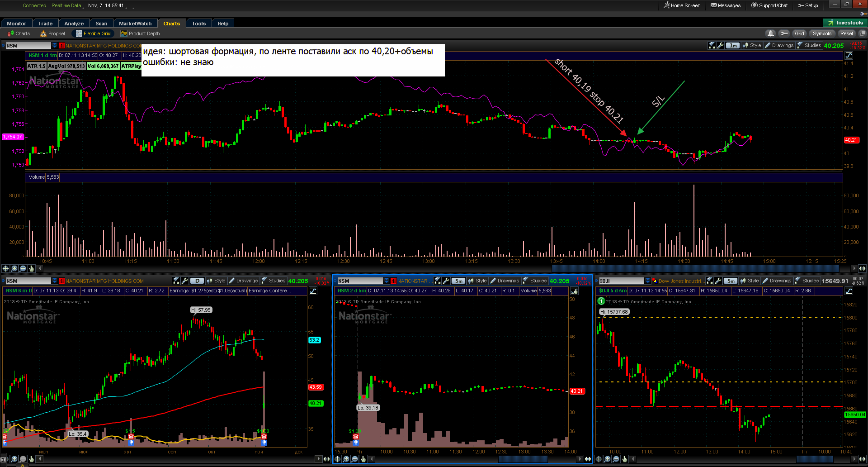The image size is (868, 467).
Task: Open Prophet sub-tab
Action: (x=53, y=33)
